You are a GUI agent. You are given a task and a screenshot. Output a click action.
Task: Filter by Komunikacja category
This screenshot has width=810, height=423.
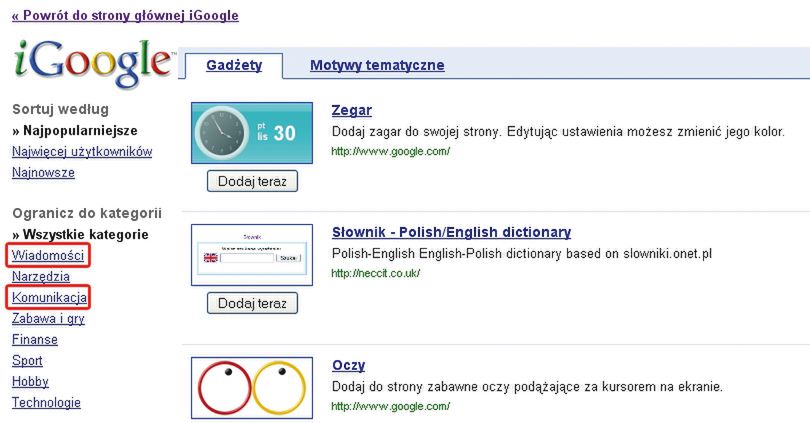pyautogui.click(x=49, y=297)
